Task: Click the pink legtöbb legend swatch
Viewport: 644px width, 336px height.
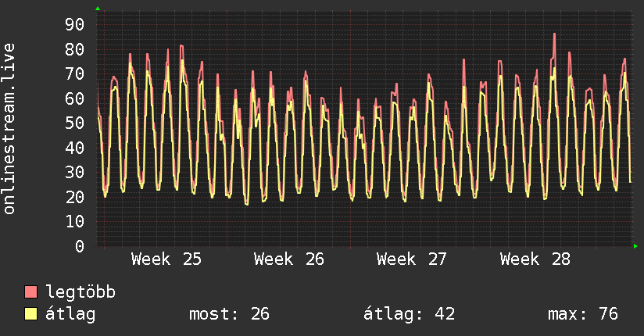Action: click(30, 291)
